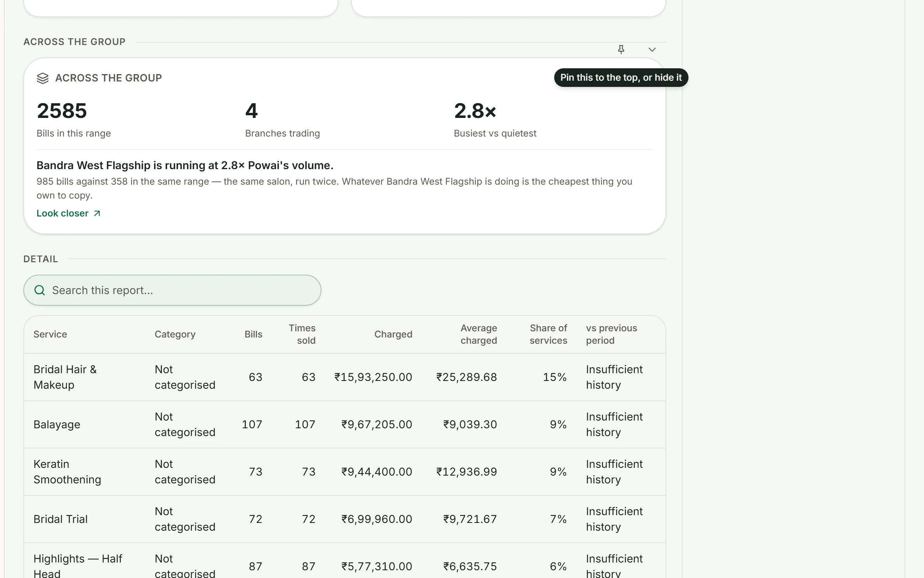The height and width of the screenshot is (578, 924).
Task: Open the Look closer link
Action: coord(68,213)
